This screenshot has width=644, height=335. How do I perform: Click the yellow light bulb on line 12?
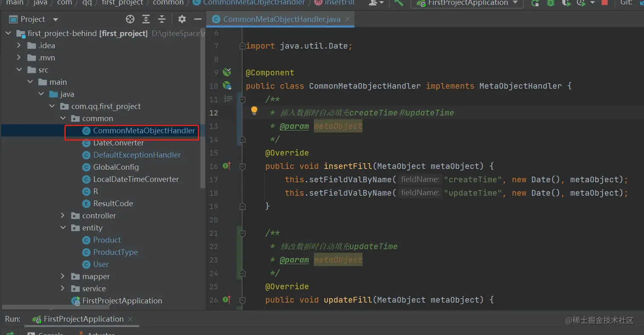tap(254, 111)
